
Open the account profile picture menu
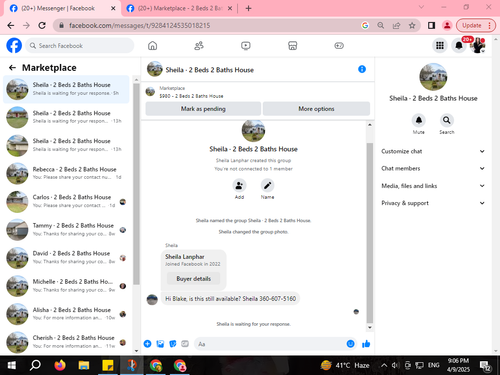pyautogui.click(x=478, y=46)
